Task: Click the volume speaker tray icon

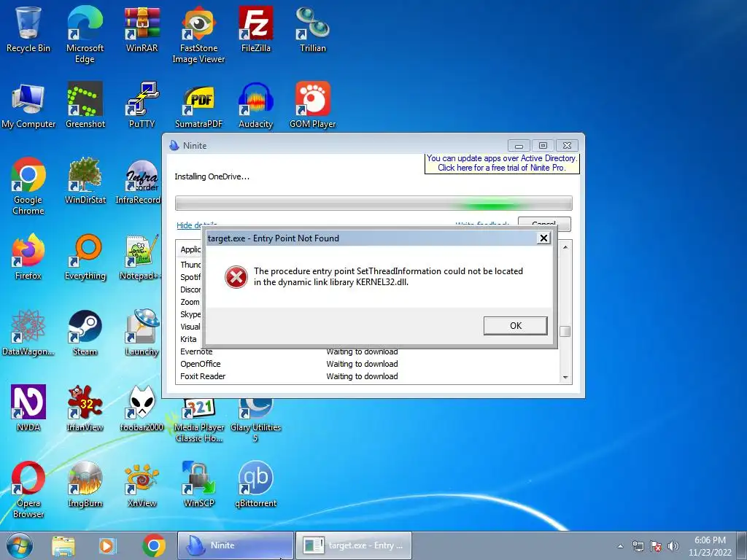Action: (x=673, y=546)
